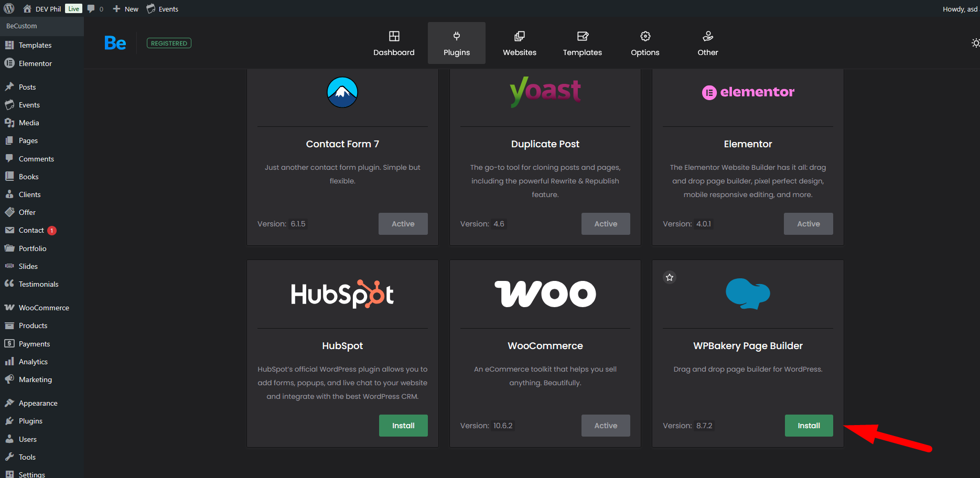Open the comments bubble in admin bar
This screenshot has width=980, height=478.
click(x=95, y=9)
